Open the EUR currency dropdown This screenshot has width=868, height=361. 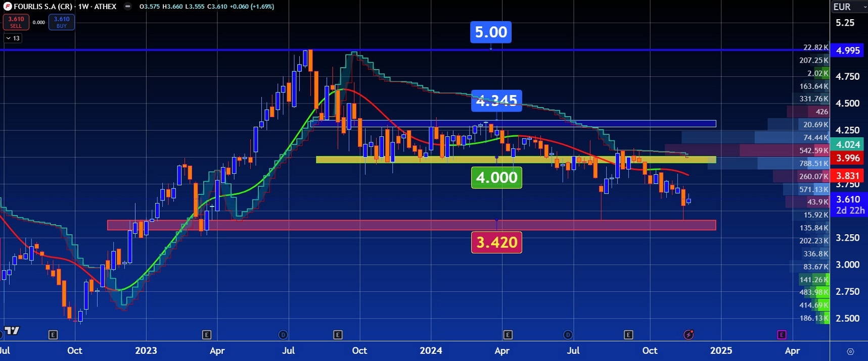[849, 7]
